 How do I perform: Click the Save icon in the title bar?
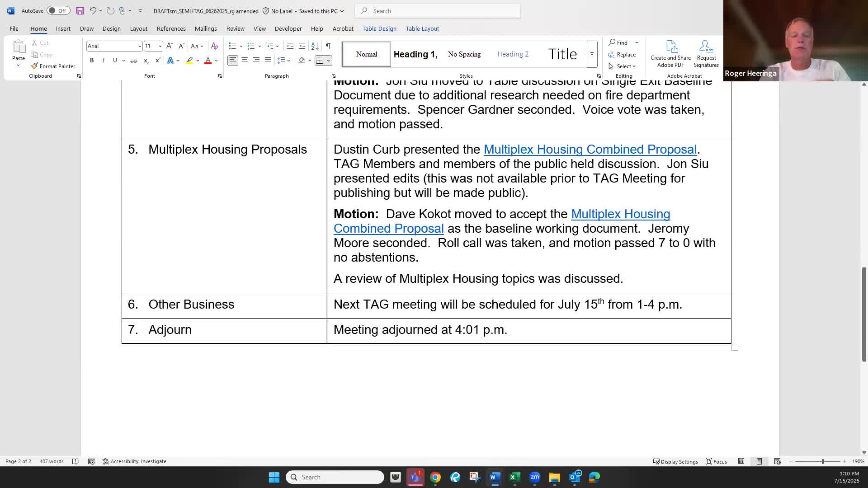[80, 11]
